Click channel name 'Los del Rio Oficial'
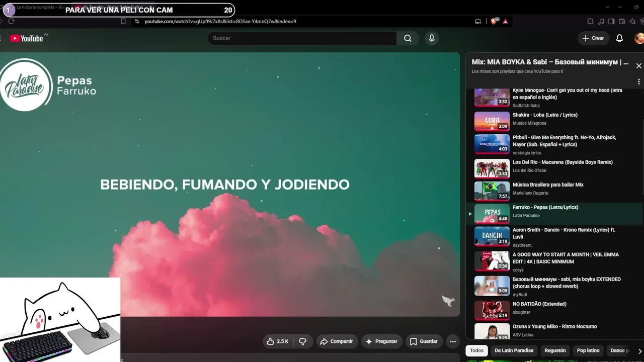Viewport: 644px width, 362px height. 530,170
